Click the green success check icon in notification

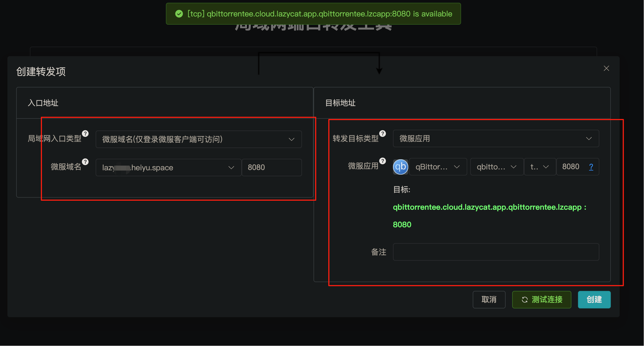coord(179,14)
